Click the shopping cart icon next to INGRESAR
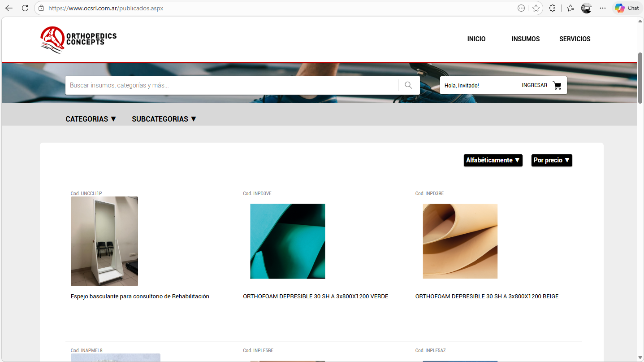The image size is (644, 362). pos(557,85)
